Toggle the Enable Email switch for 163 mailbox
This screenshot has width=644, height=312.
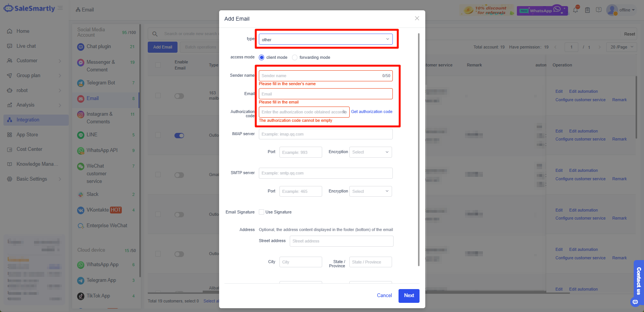click(179, 96)
